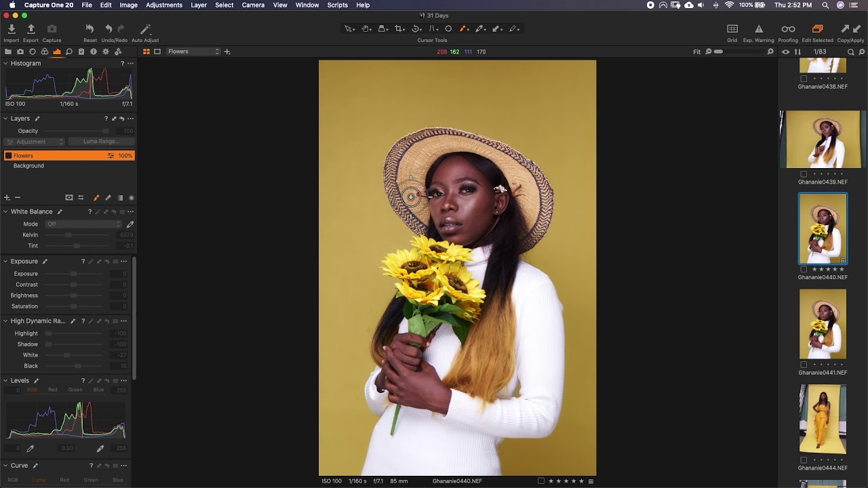Select the Erase Mask tool in Layers
868x488 pixels.
coord(108,198)
